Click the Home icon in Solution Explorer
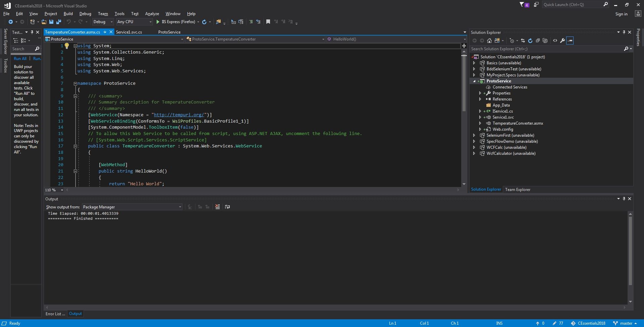This screenshot has height=327, width=644. [x=489, y=41]
